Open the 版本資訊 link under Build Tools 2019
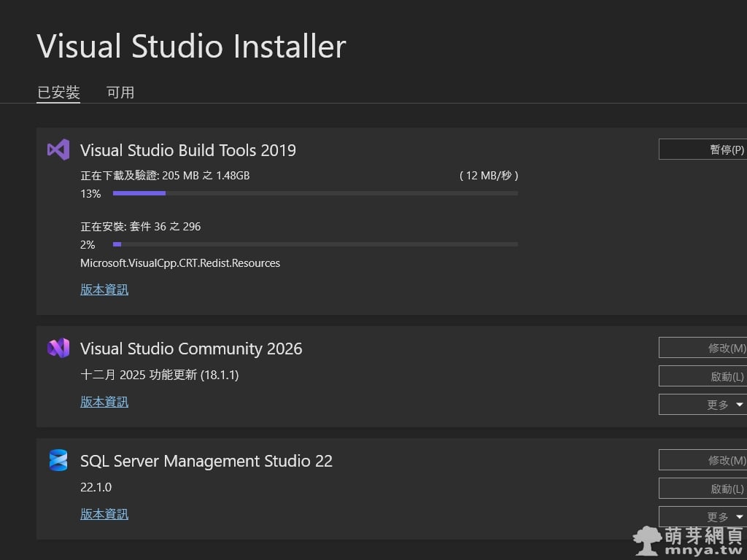The height and width of the screenshot is (560, 747). click(104, 289)
